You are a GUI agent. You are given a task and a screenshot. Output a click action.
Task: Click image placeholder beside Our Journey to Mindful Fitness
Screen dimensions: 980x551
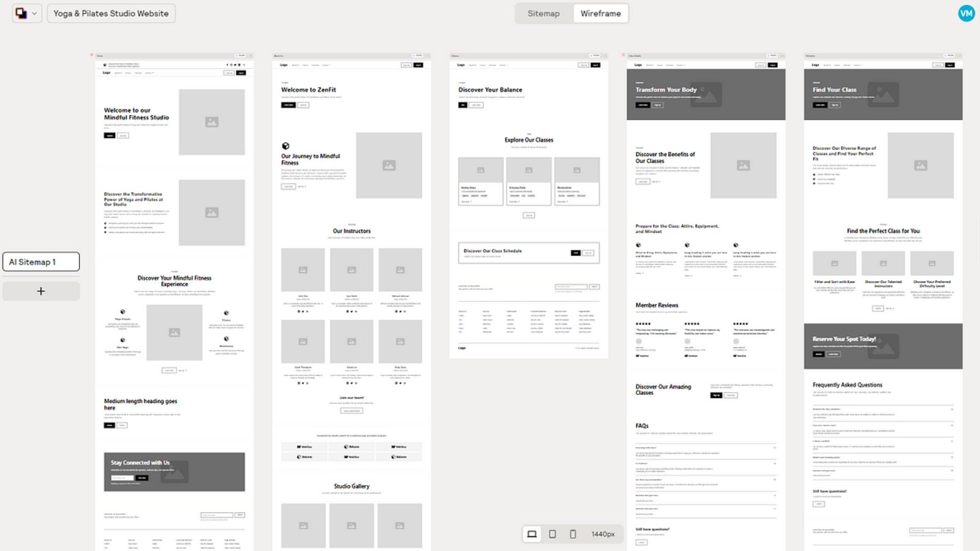pyautogui.click(x=389, y=165)
